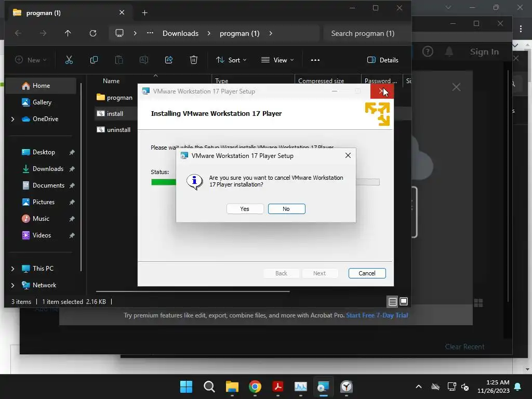Viewport: 532px width, 399px height.
Task: Click the Delete trash icon in File Explorer
Action: tap(193, 60)
